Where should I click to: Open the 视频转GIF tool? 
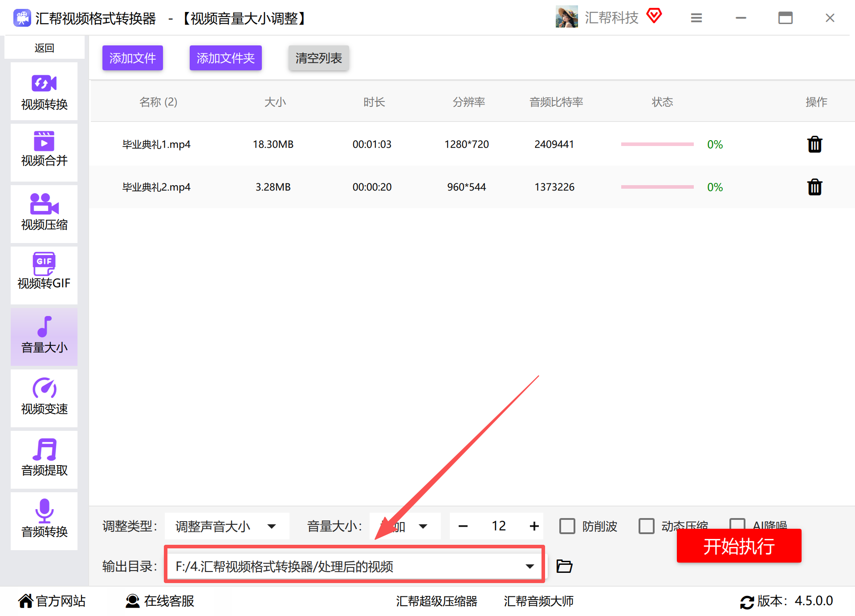pyautogui.click(x=44, y=276)
